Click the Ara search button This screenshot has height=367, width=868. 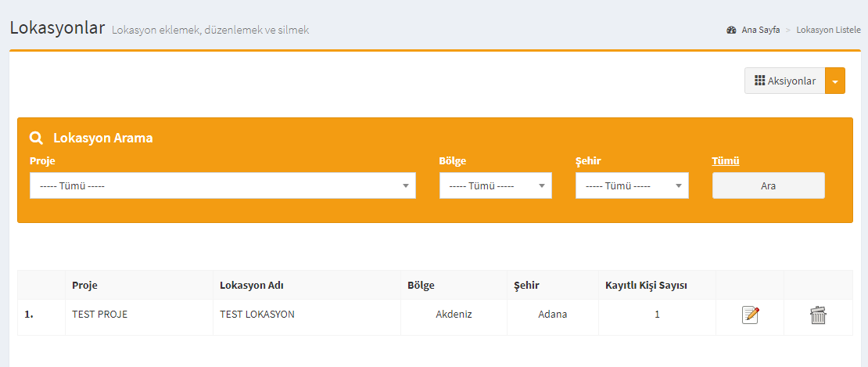(769, 185)
